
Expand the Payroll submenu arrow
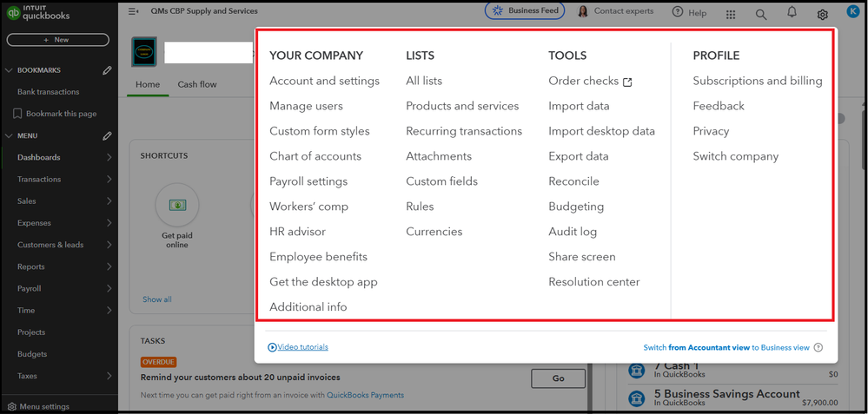click(109, 288)
